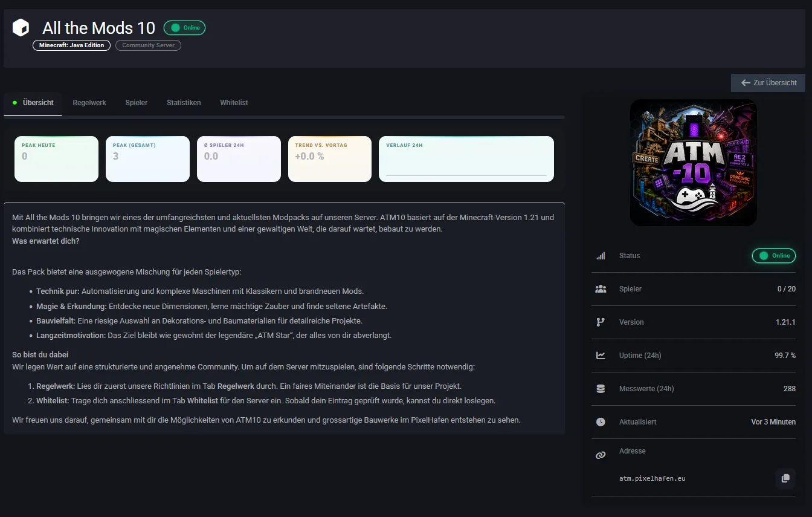Click the +0.0 % trend value
812x517 pixels.
[309, 157]
